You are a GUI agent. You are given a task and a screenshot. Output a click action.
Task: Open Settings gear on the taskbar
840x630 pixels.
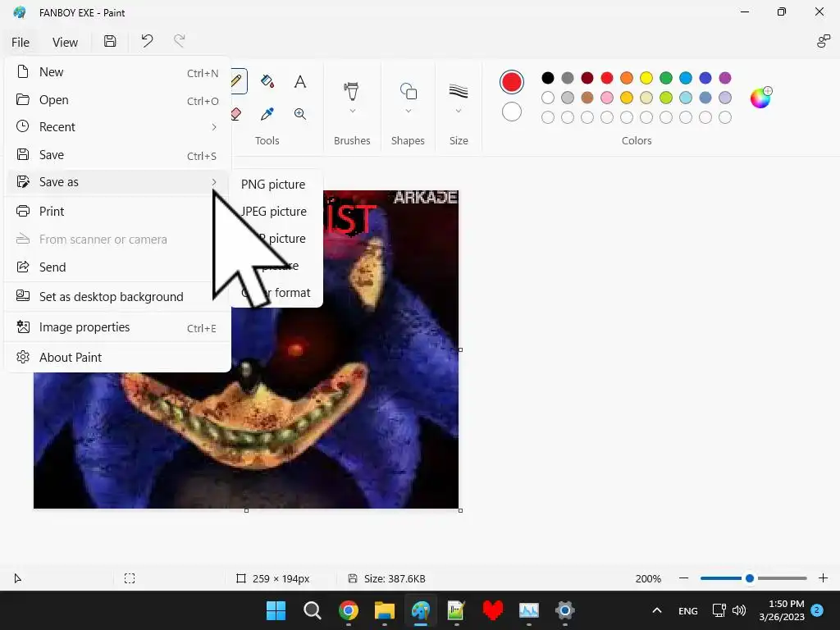coord(564,610)
